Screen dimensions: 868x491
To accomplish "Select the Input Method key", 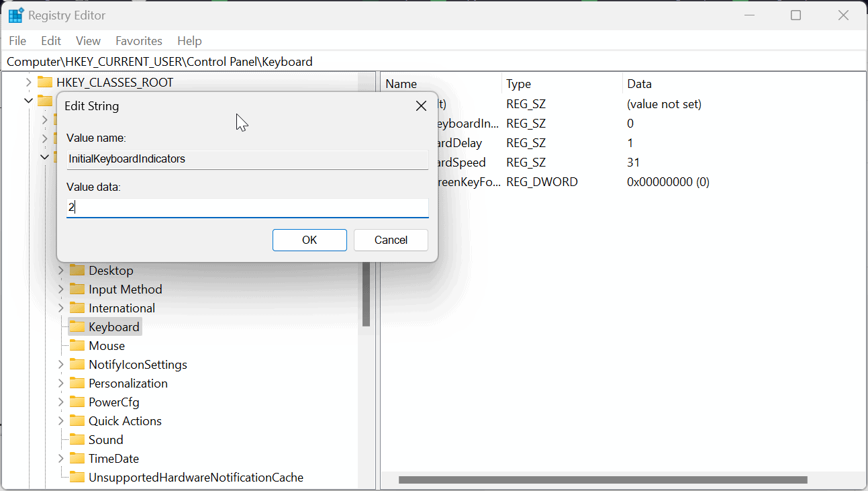I will (126, 289).
